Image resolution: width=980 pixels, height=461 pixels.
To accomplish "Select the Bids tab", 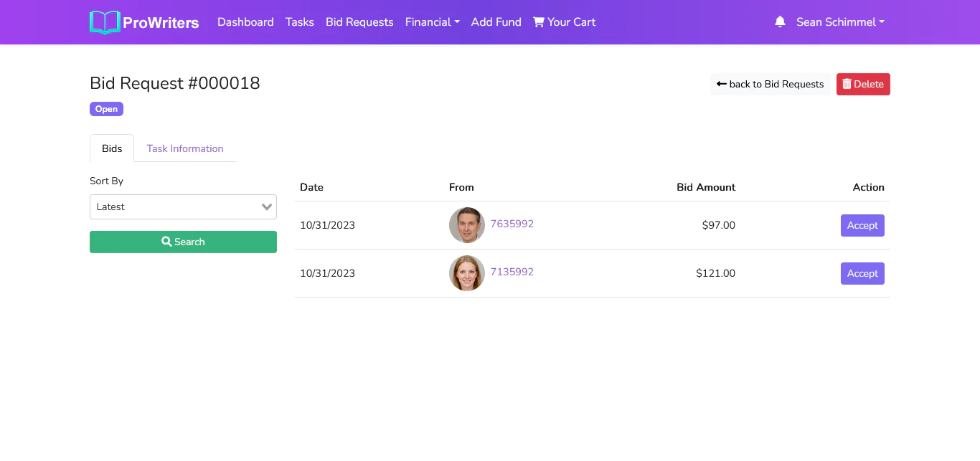I will (112, 148).
